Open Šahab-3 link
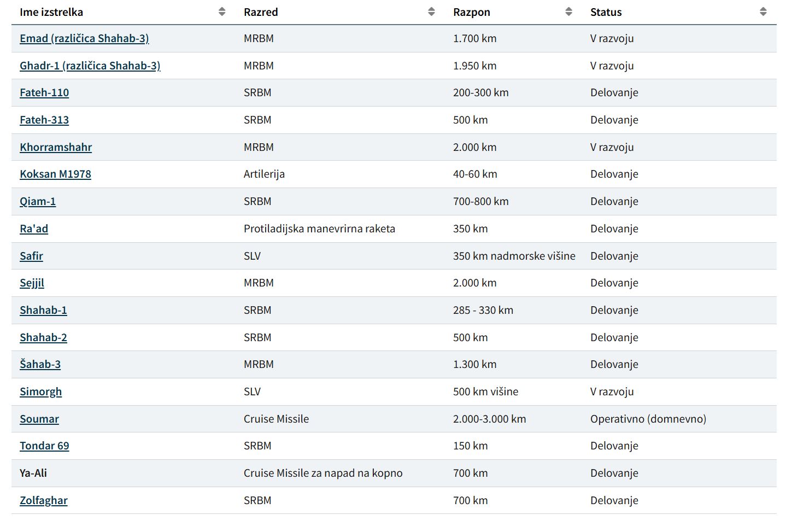 pyautogui.click(x=40, y=364)
